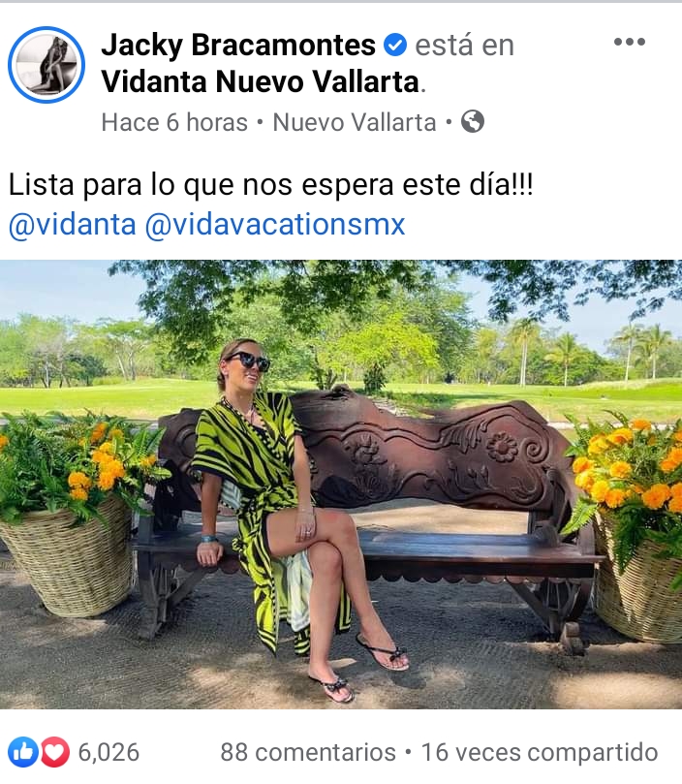
Task: Tap the Nuevo Vallarta location tag
Action: [x=355, y=122]
